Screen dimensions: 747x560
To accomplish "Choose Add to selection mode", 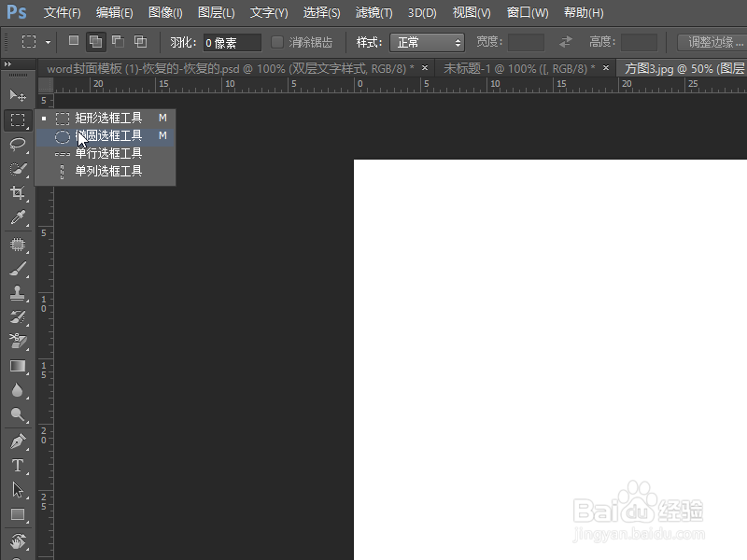I will [95, 42].
